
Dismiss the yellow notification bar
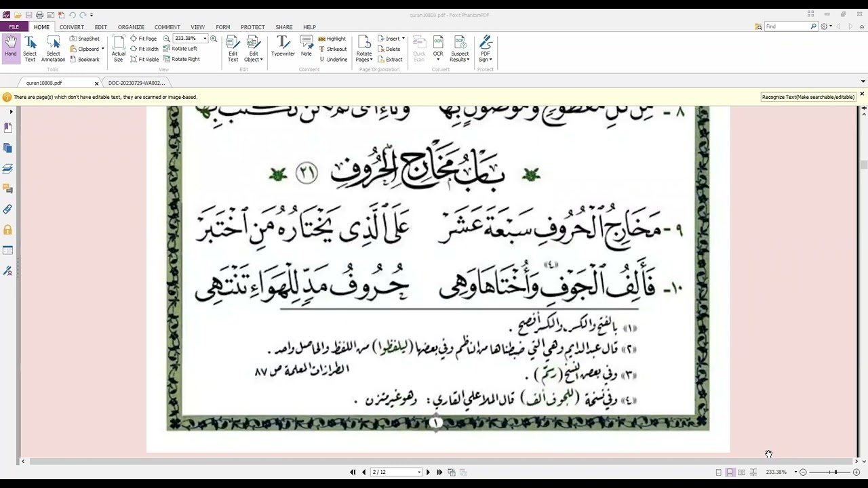tap(862, 94)
